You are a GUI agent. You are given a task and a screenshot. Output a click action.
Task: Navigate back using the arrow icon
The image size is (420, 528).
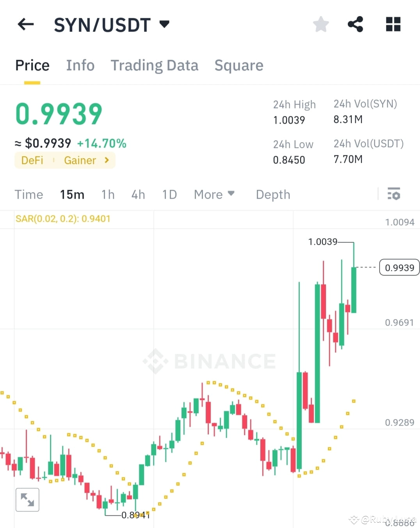point(25,24)
